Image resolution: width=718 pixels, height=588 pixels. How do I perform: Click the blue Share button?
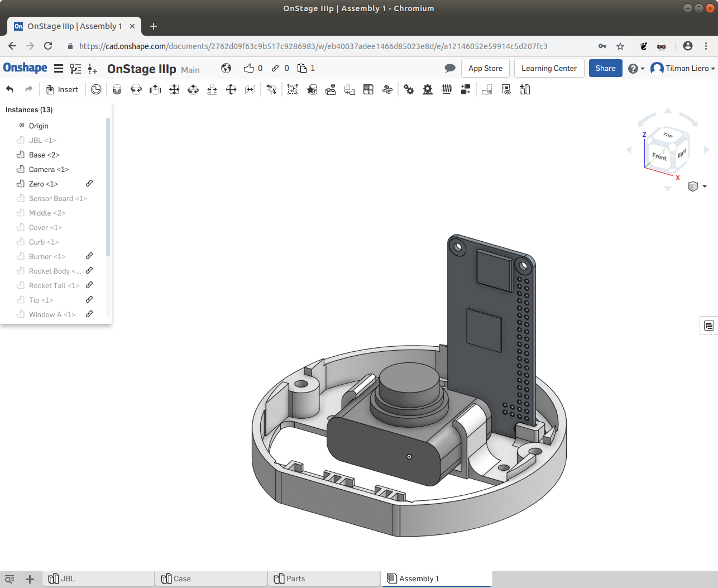tap(605, 68)
